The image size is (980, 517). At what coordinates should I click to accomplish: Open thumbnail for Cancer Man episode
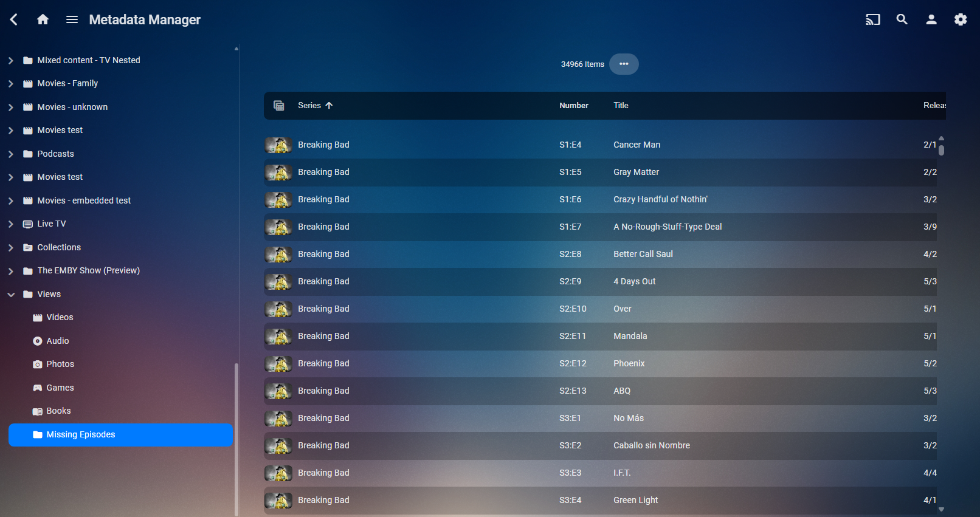[x=278, y=145]
